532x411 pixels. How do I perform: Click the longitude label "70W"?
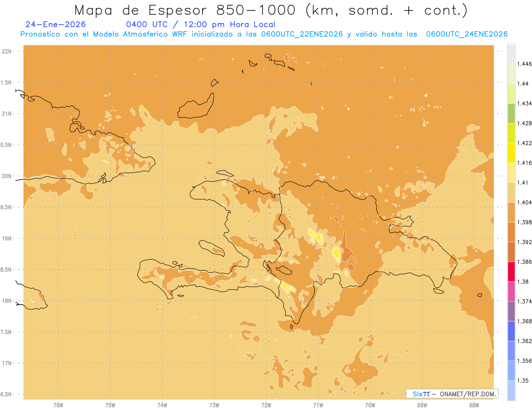(370, 405)
